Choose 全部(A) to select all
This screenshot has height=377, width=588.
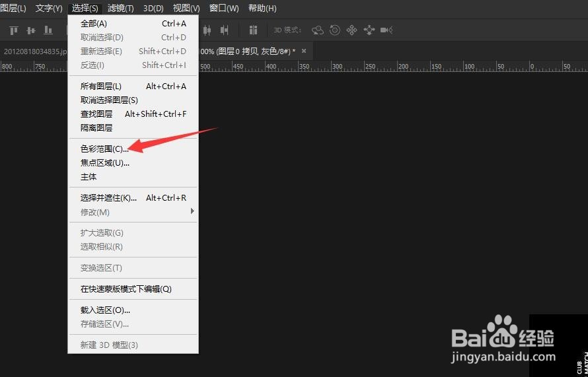133,24
